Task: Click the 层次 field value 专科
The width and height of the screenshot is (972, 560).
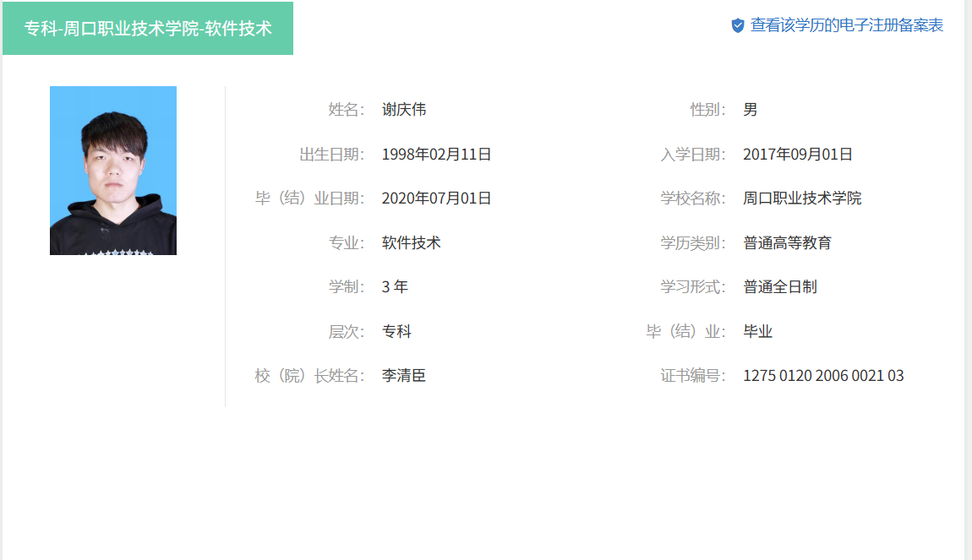Action: point(396,332)
